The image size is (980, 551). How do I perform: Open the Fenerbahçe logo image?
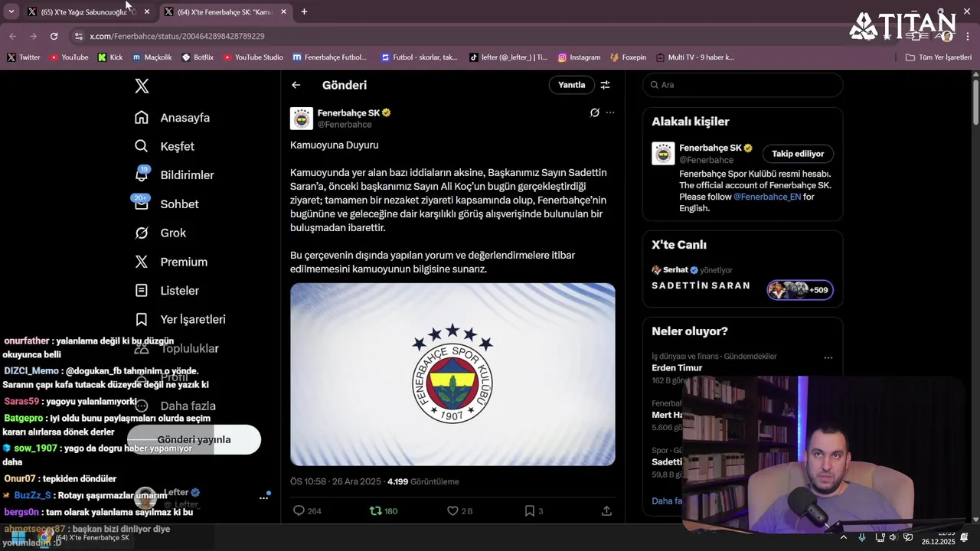click(x=452, y=374)
